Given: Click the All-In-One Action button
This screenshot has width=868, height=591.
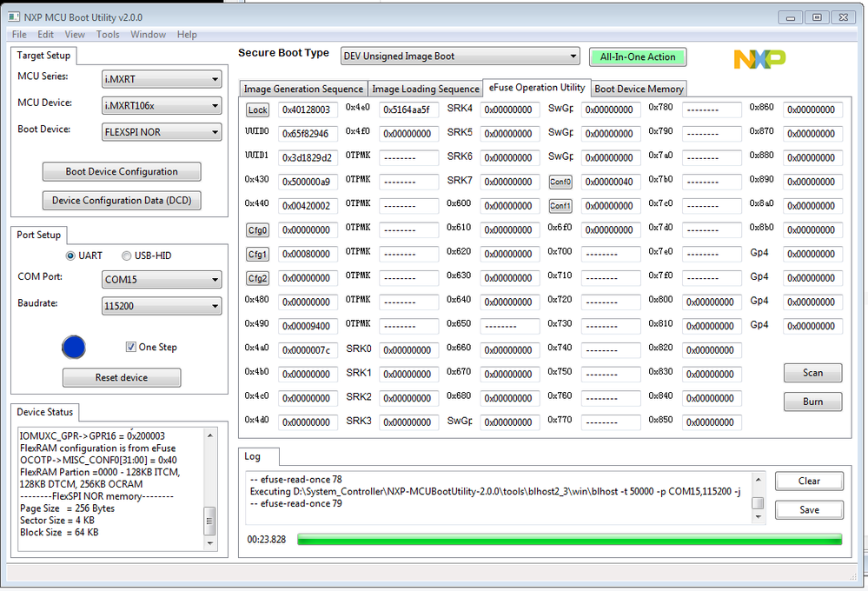Looking at the screenshot, I should pyautogui.click(x=638, y=56).
